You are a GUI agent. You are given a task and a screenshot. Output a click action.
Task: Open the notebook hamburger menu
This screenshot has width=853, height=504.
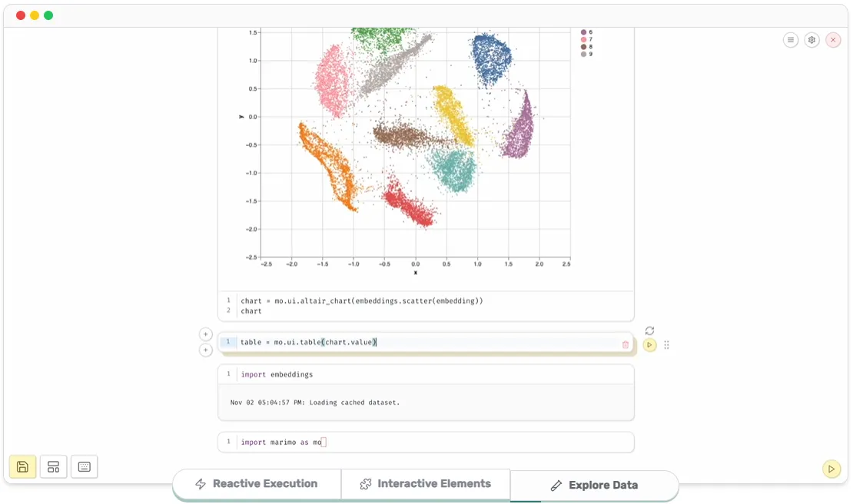point(791,40)
